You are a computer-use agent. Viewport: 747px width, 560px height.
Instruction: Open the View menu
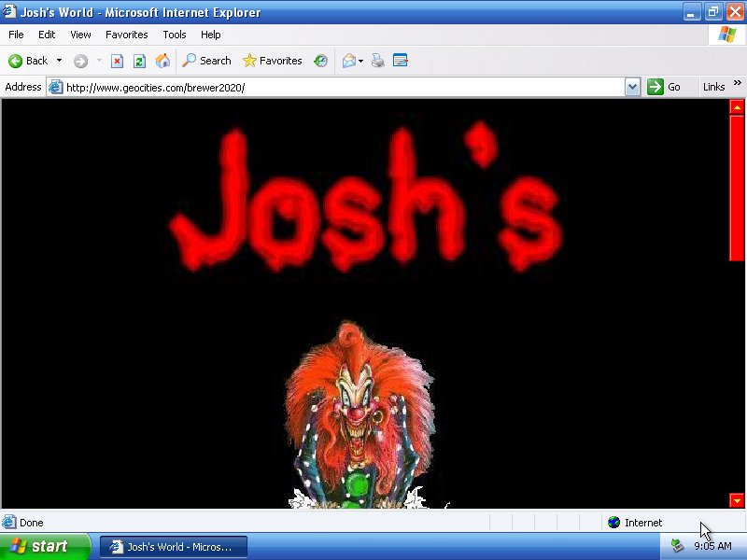click(80, 35)
